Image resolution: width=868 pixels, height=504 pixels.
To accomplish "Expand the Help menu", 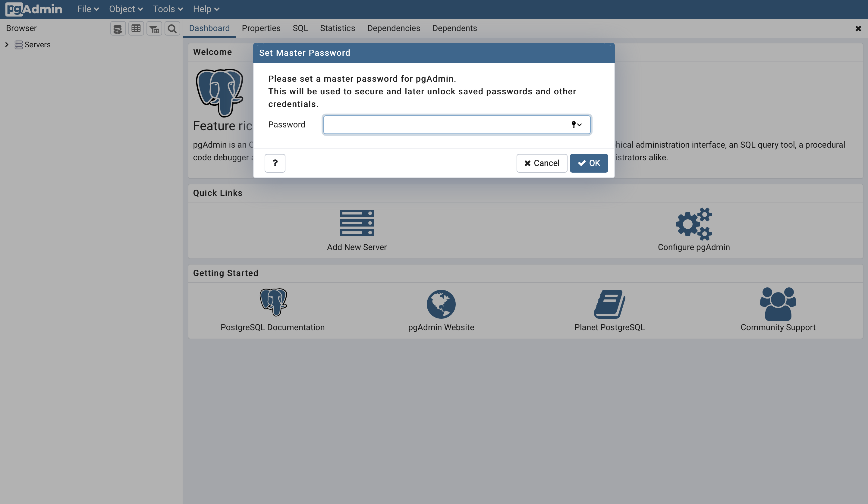I will coord(206,9).
